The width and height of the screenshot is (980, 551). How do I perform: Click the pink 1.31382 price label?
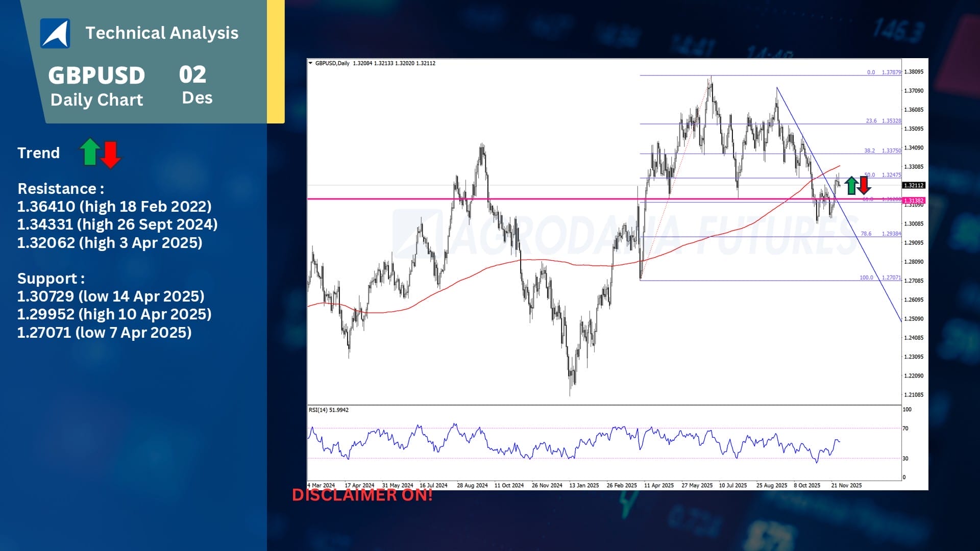pyautogui.click(x=913, y=201)
